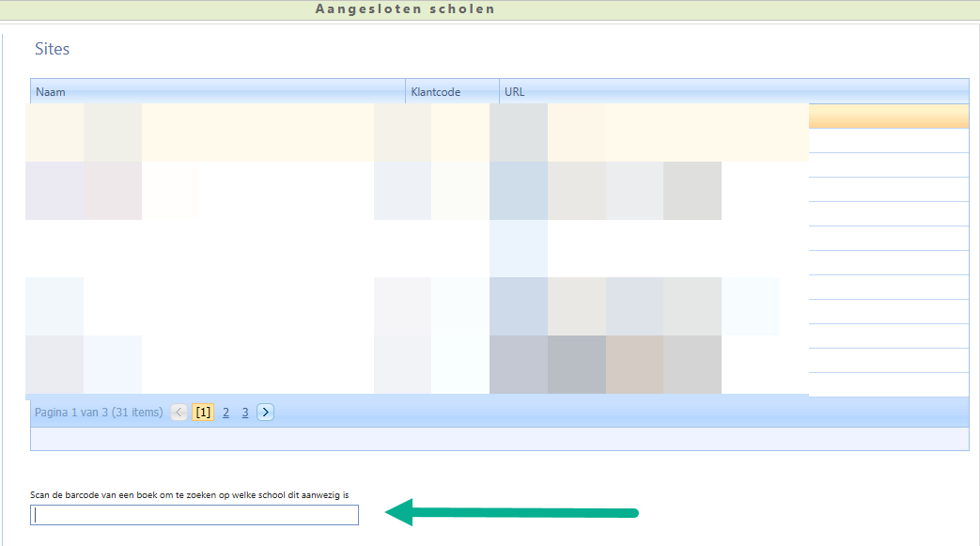
Task: Select current page [1] in the pager
Action: (203, 412)
